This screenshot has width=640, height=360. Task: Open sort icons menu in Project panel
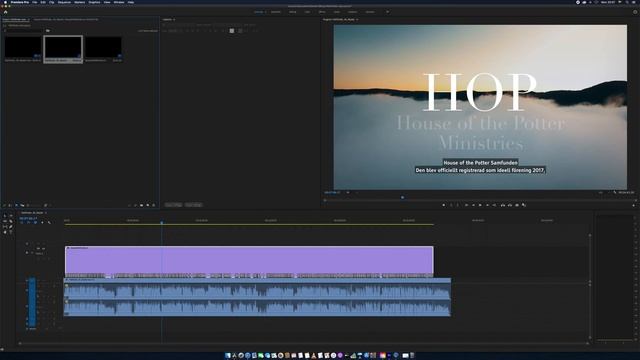[x=45, y=205]
